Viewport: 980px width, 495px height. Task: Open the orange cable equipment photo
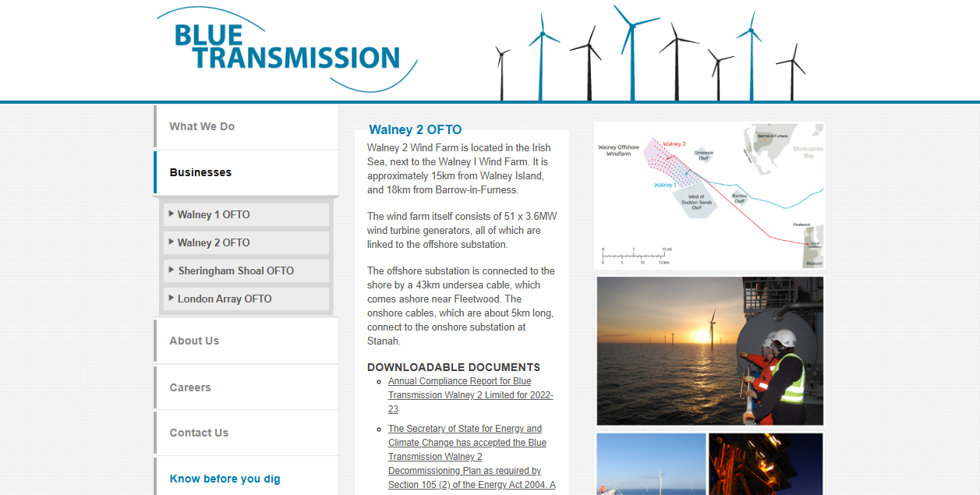[x=766, y=464]
